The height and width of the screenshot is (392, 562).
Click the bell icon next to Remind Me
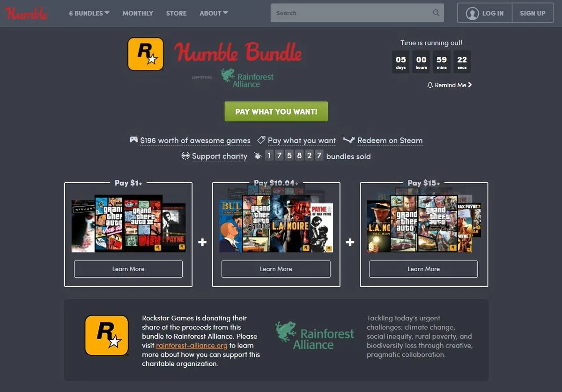(430, 85)
